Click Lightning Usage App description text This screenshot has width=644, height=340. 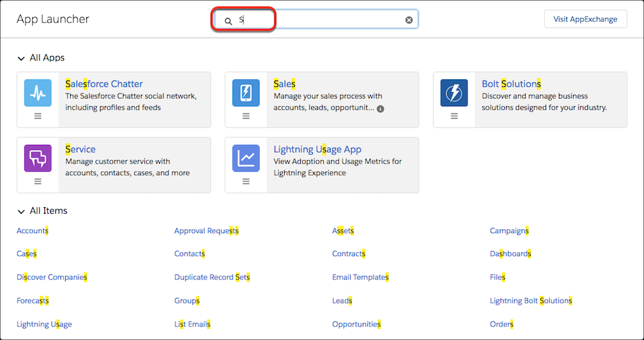pyautogui.click(x=337, y=167)
